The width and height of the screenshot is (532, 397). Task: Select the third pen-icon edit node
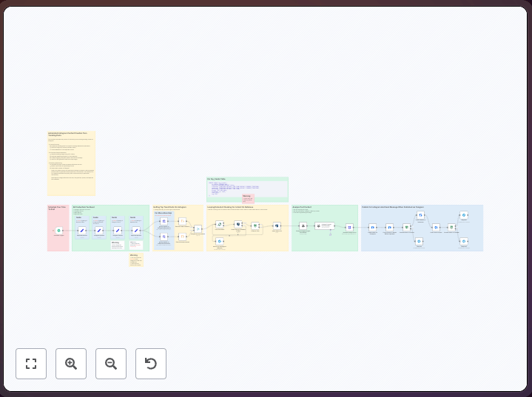[118, 231]
